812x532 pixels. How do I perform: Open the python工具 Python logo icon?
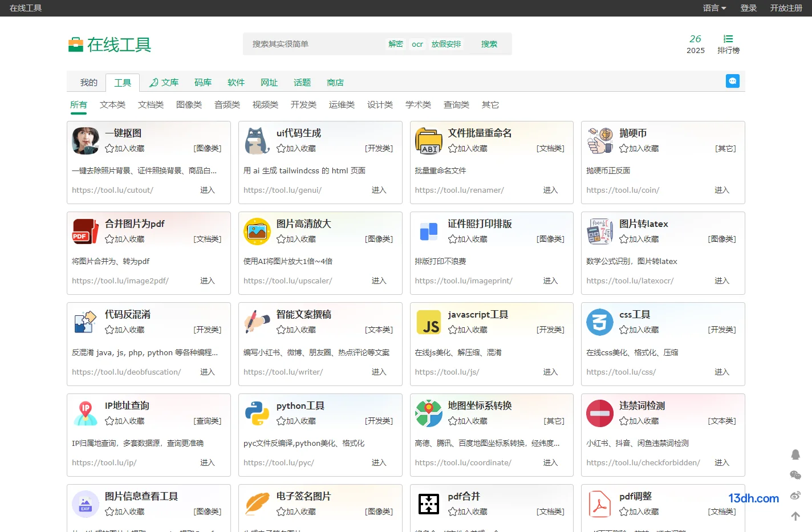tap(257, 413)
